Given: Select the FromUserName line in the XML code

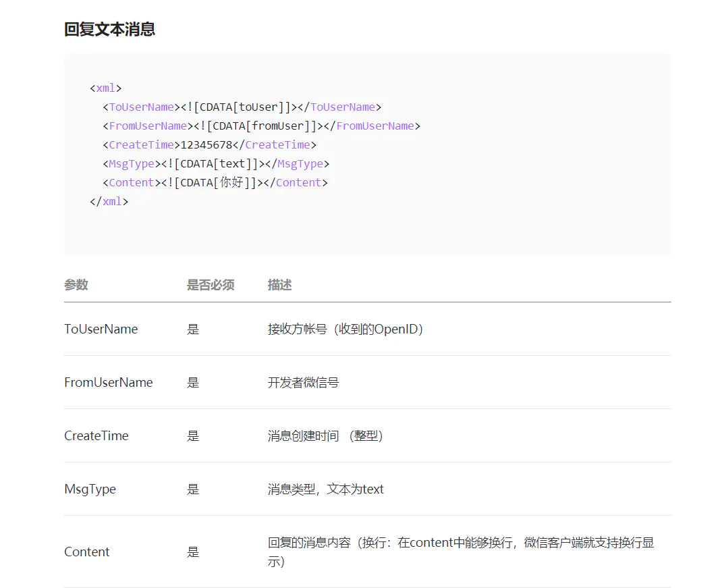Looking at the screenshot, I should click(261, 126).
